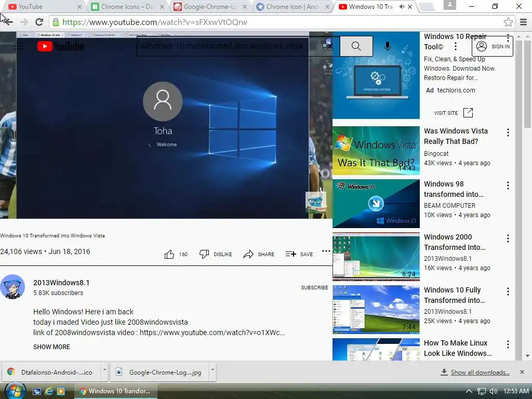This screenshot has height=399, width=532.
Task: Open Was Windows Vista Really That Bad thumbnail
Action: [x=376, y=151]
